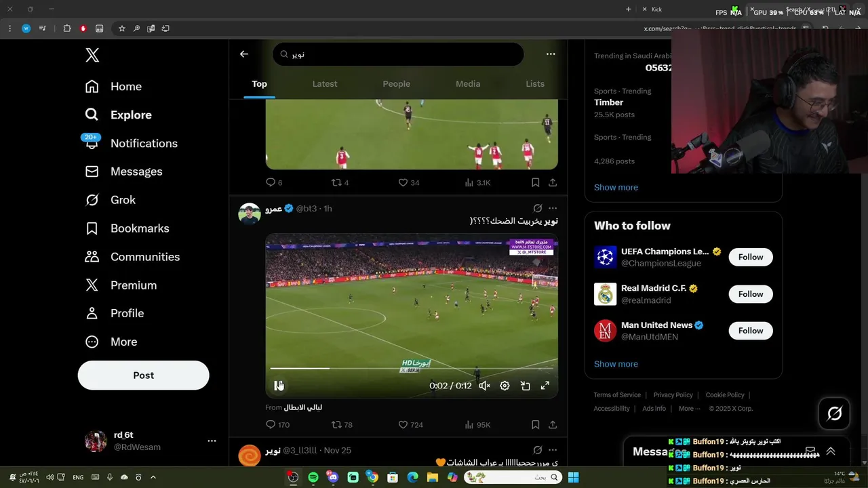Viewport: 868px width, 488px height.
Task: Open Grok actions on Nov 25 post
Action: point(538,450)
